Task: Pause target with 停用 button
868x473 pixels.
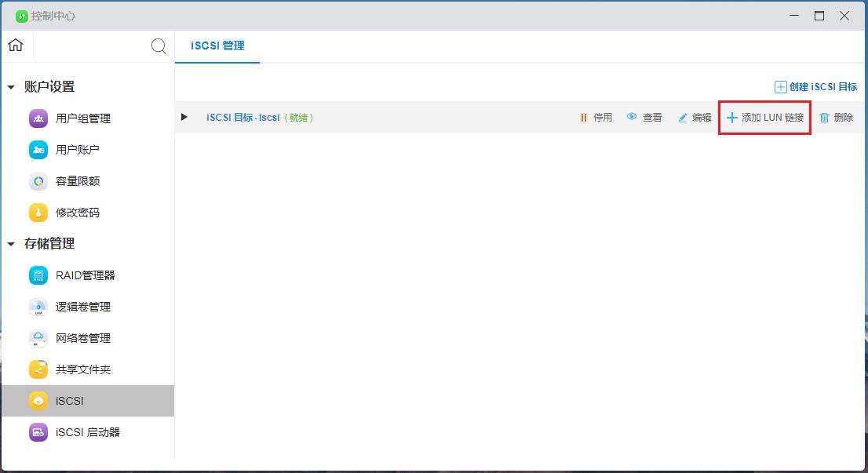Action: (x=596, y=118)
